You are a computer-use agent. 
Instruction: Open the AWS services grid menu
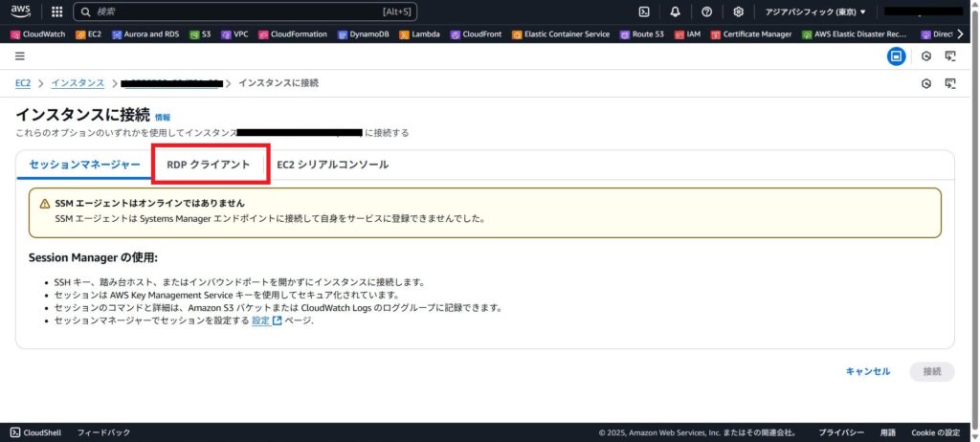click(x=56, y=12)
